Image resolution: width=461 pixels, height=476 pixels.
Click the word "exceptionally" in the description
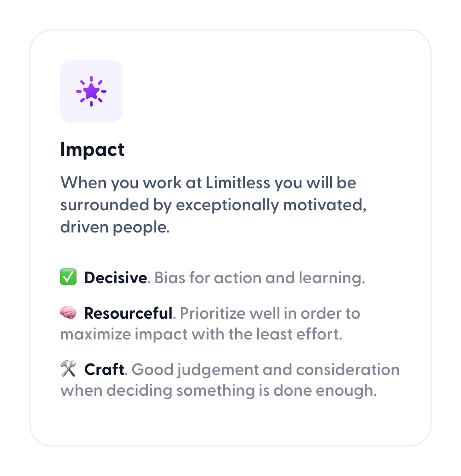tap(227, 205)
